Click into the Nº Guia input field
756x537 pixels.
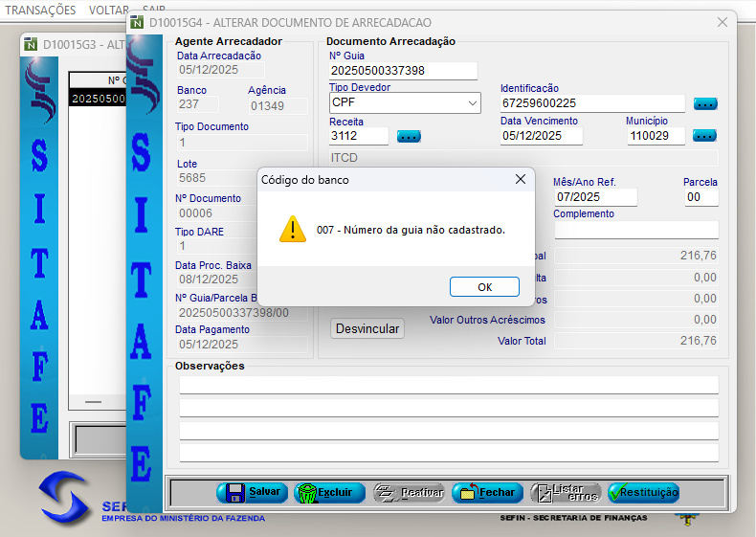pyautogui.click(x=402, y=71)
